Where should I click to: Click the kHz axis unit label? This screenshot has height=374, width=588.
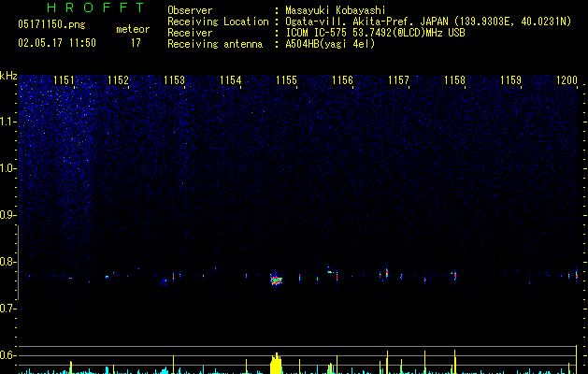pyautogui.click(x=8, y=76)
